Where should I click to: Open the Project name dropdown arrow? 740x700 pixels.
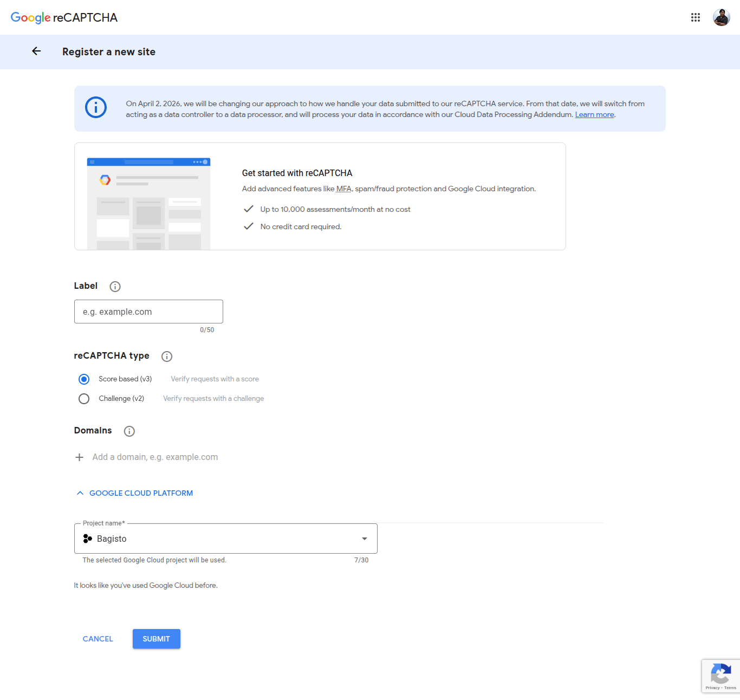(x=365, y=539)
